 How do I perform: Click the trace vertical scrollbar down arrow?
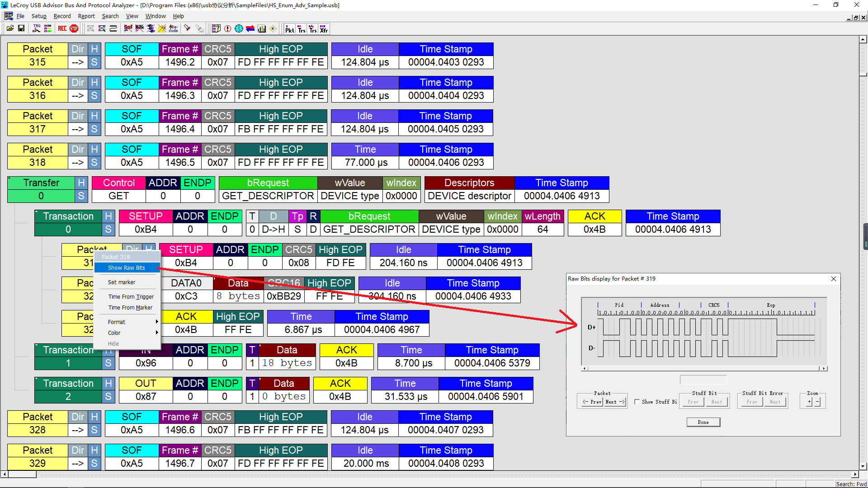point(863,466)
